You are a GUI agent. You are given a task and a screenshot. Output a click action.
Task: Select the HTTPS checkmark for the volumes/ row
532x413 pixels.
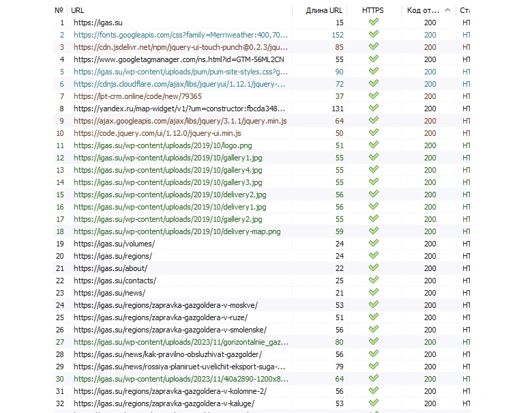pos(374,243)
